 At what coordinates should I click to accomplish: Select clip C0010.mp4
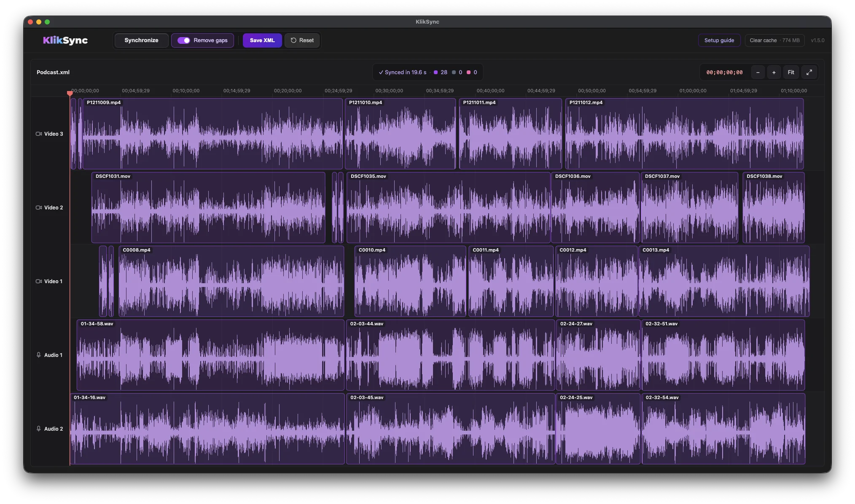point(410,281)
